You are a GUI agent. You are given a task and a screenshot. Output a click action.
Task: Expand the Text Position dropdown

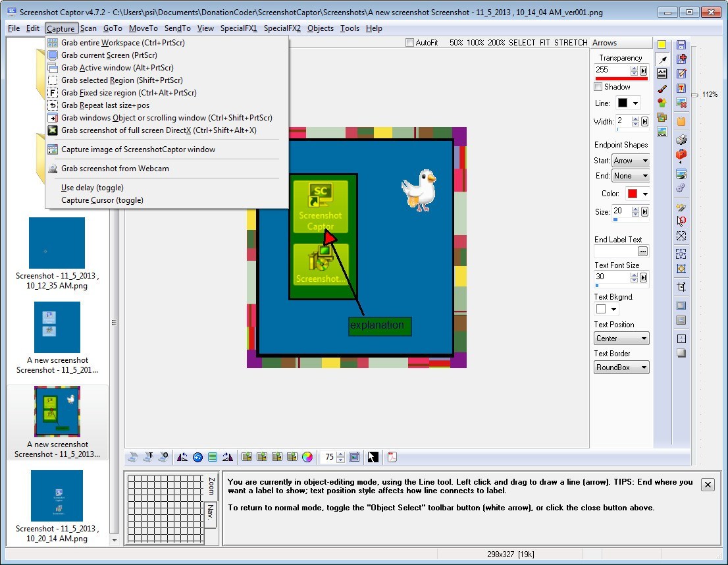pos(621,338)
